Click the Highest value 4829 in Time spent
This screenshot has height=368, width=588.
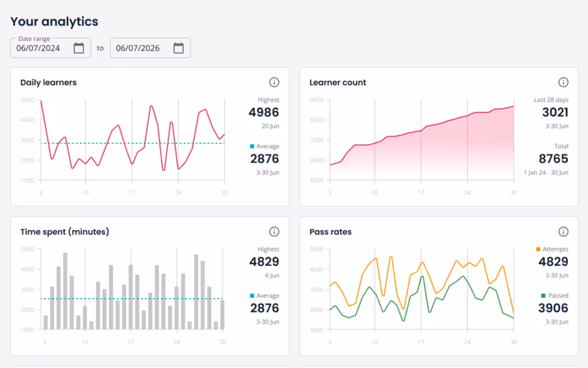click(x=264, y=262)
